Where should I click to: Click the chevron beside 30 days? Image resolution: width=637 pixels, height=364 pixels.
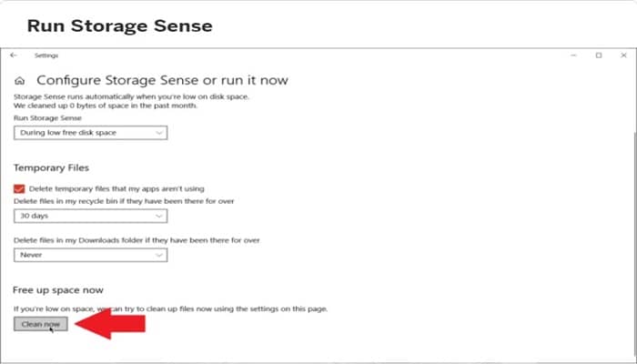tap(159, 217)
